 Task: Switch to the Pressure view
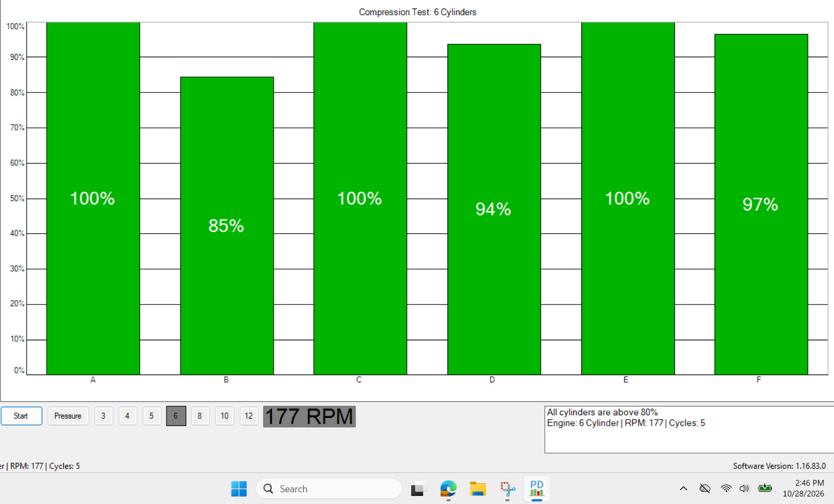point(68,416)
